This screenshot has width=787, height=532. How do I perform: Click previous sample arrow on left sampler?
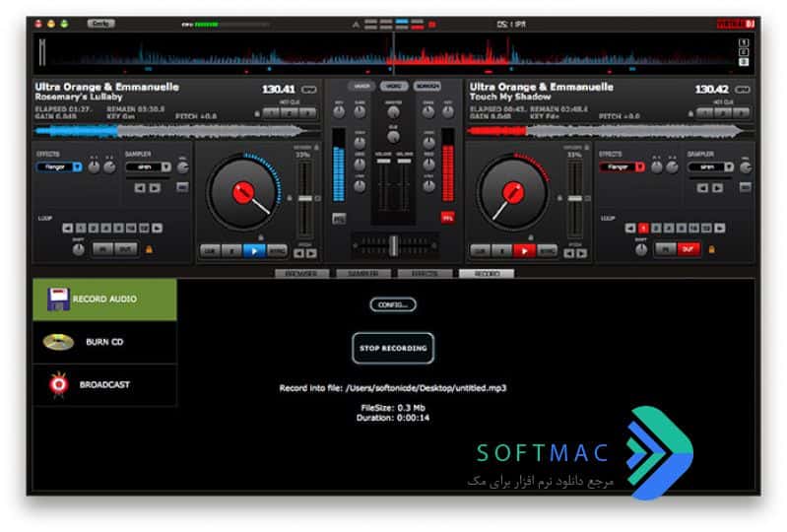tap(140, 188)
